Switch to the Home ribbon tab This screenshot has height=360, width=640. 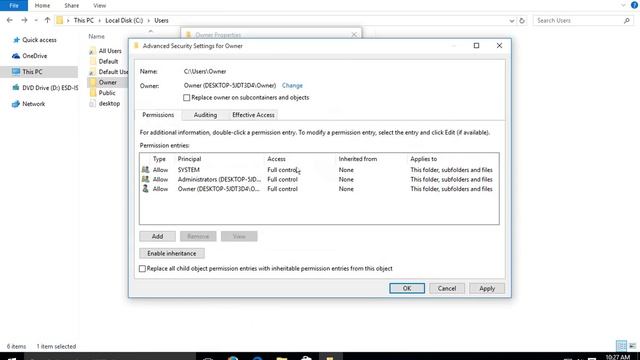click(x=42, y=5)
